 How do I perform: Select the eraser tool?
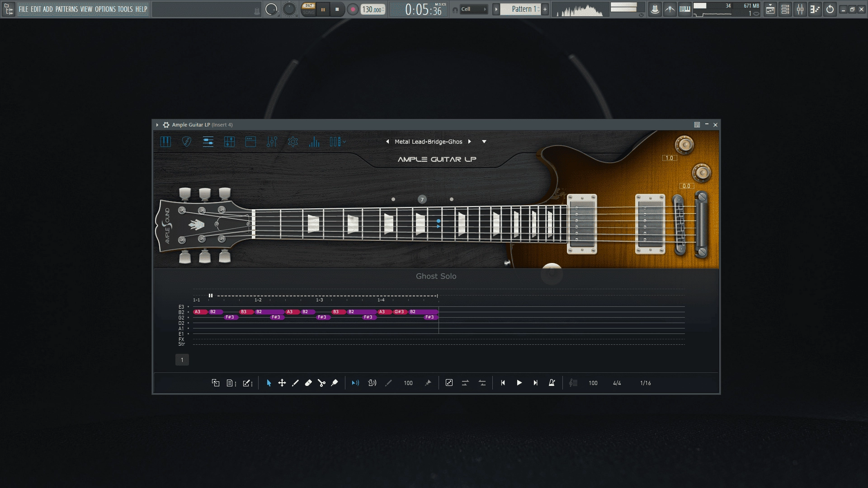(x=308, y=383)
